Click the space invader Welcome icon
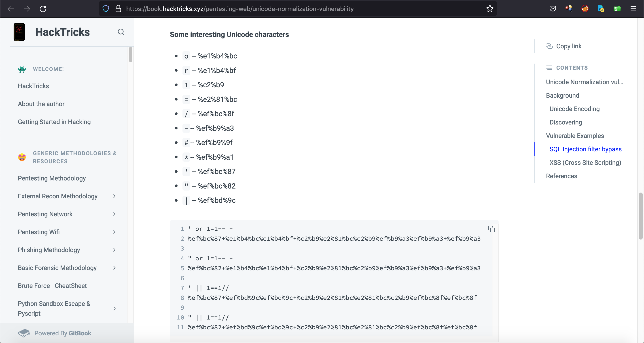Image resolution: width=644 pixels, height=343 pixels. [22, 69]
